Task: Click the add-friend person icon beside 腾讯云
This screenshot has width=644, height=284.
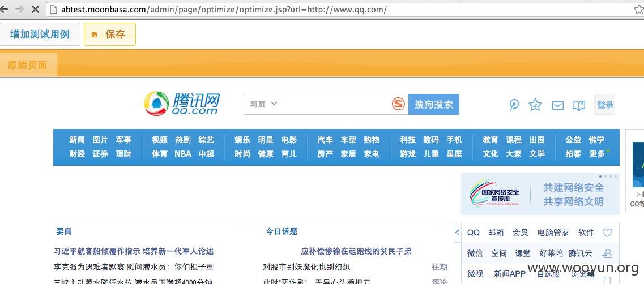Action: click(607, 253)
